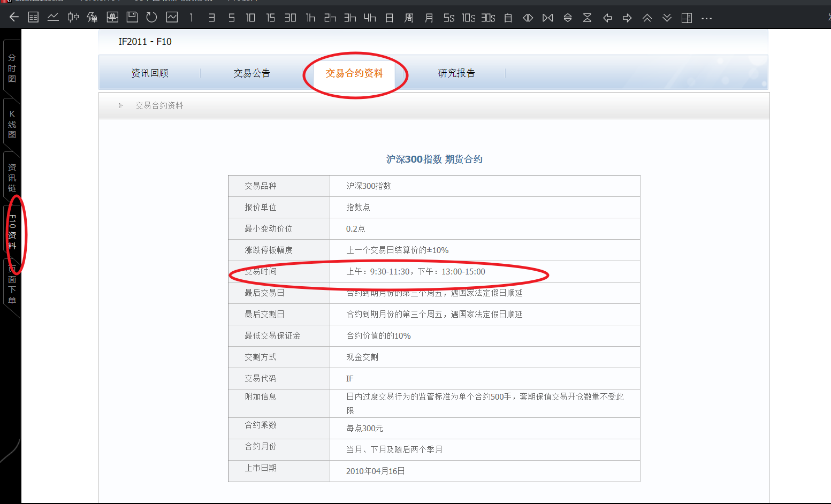Select the 1h period button
This screenshot has width=831, height=504.
pyautogui.click(x=310, y=18)
